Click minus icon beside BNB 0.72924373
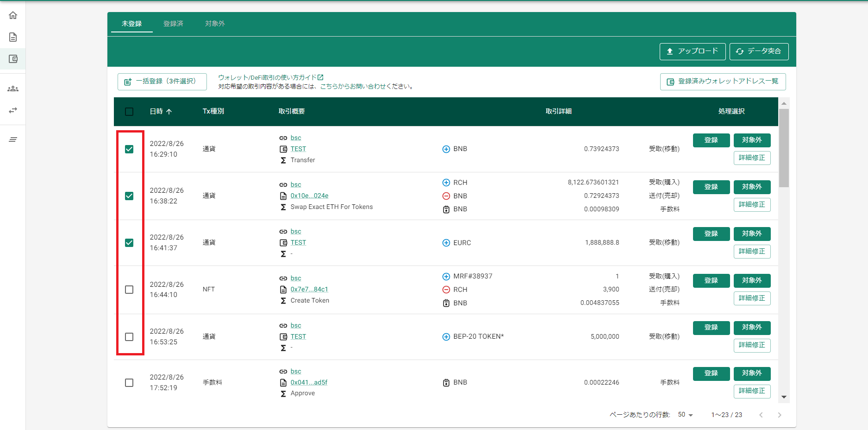The height and width of the screenshot is (430, 868). [x=446, y=196]
